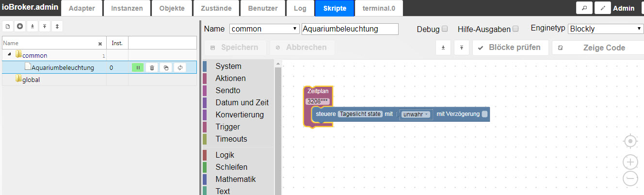Open the Enginetyp Blockly dropdown
Screen dimensions: 644x195
606,29
